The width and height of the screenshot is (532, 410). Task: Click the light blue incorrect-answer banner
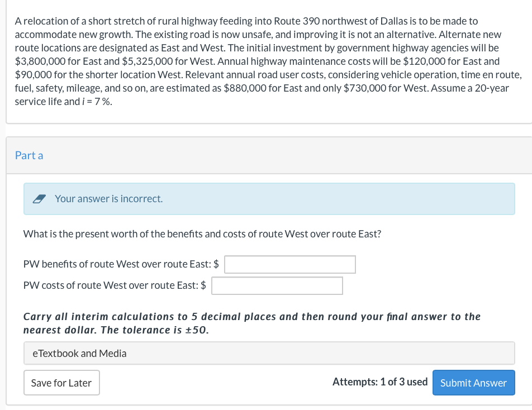pos(269,199)
